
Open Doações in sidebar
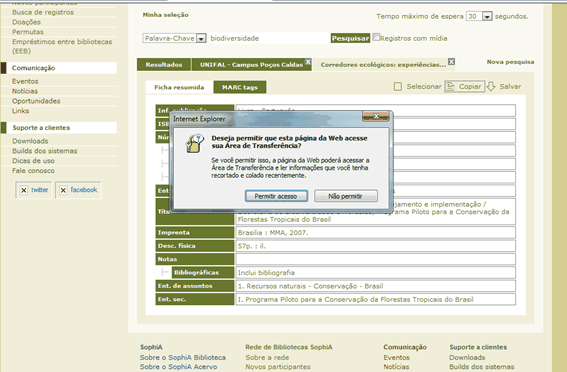pos(26,22)
